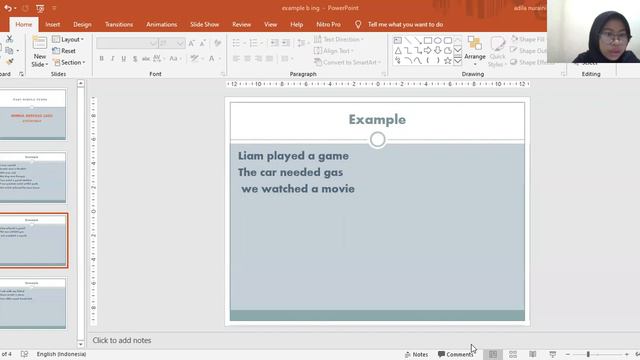Click the Click to add notes area
Image resolution: width=640 pixels, height=360 pixels.
tap(122, 340)
